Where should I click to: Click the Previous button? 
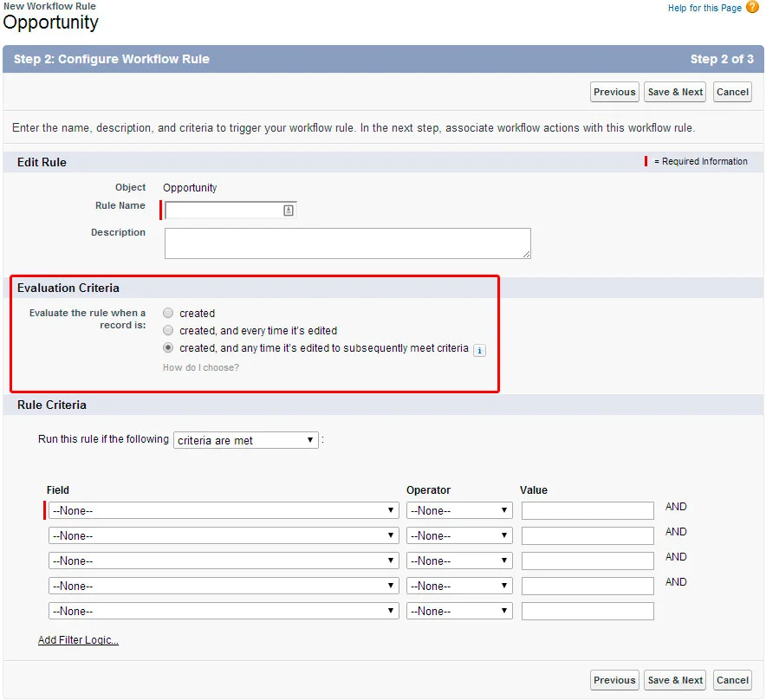click(x=614, y=91)
